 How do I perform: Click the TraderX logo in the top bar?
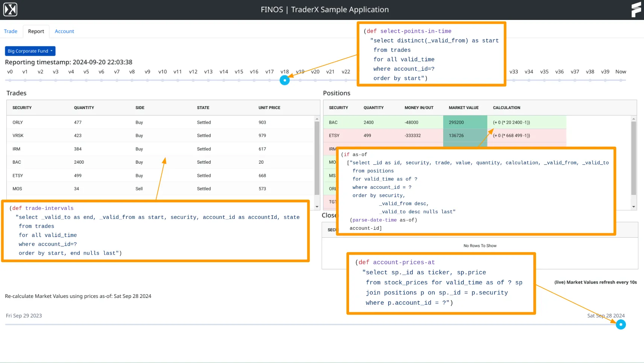(x=10, y=9)
